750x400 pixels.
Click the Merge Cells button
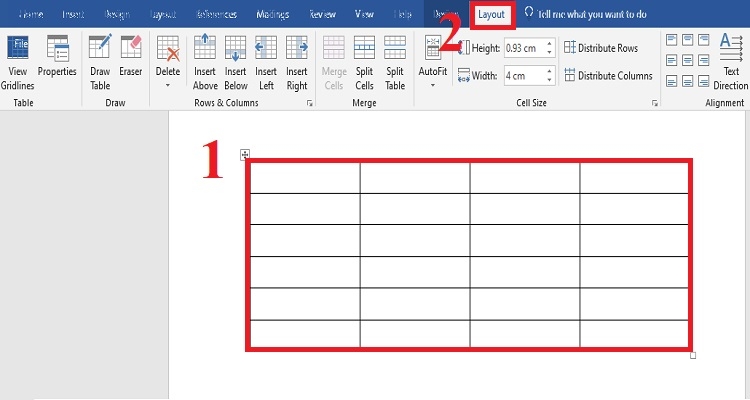tap(334, 63)
